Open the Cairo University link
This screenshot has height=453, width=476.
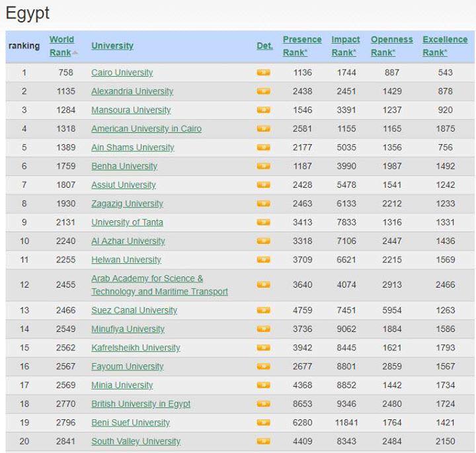click(x=122, y=73)
